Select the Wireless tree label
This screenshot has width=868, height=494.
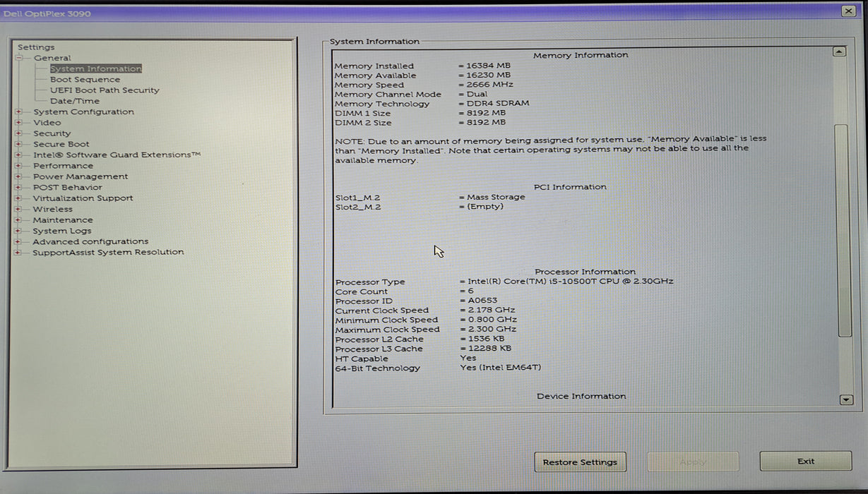click(x=52, y=209)
